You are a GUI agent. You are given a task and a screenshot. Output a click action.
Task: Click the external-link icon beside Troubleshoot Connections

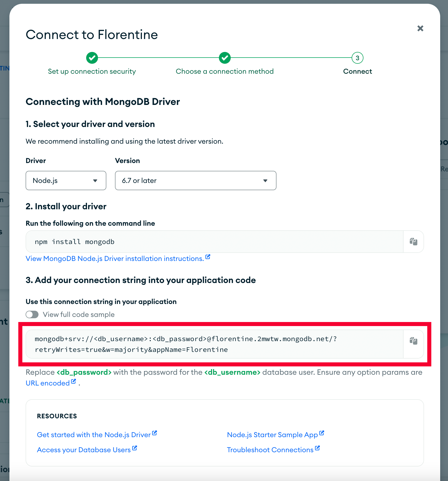click(x=317, y=448)
